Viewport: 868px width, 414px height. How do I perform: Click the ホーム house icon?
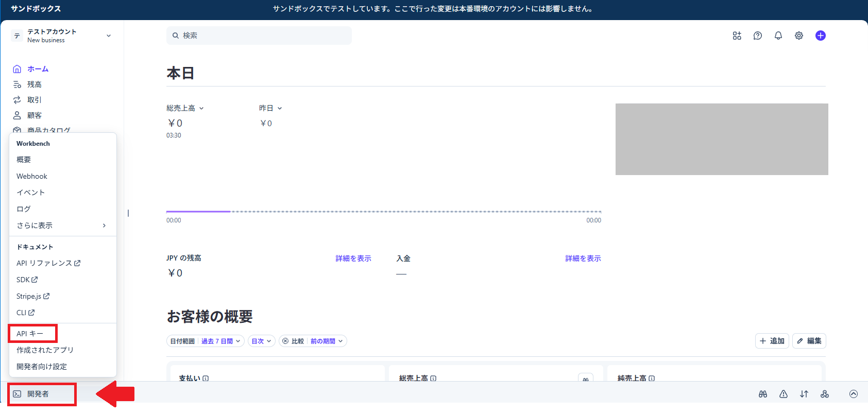[x=17, y=69]
